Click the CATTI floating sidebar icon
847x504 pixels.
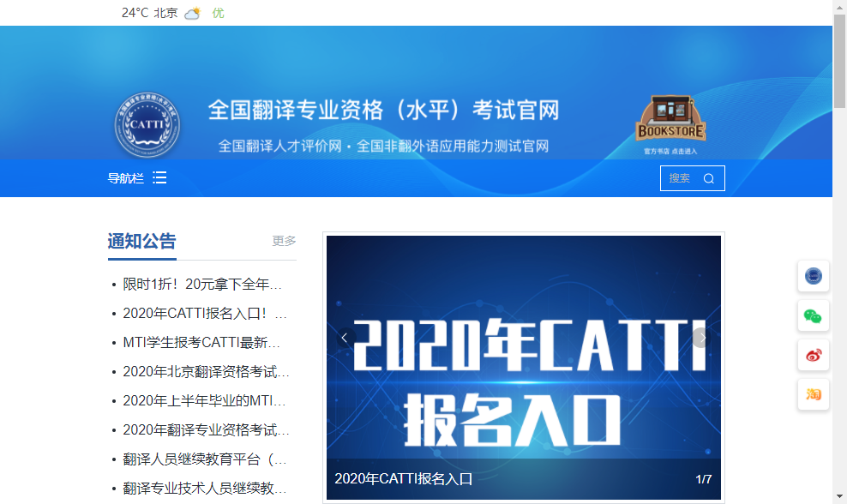click(813, 276)
